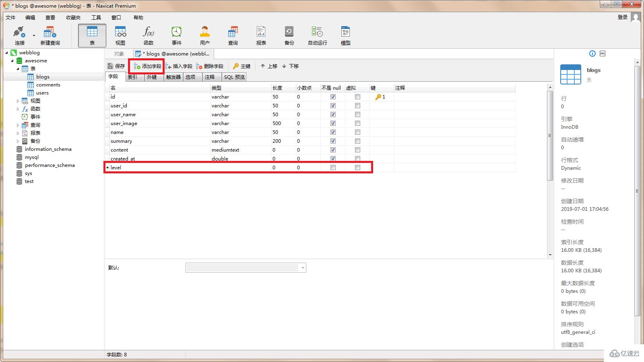This screenshot has height=362, width=644.
Task: Open the Function f(x) toolbar icon
Action: tap(149, 35)
